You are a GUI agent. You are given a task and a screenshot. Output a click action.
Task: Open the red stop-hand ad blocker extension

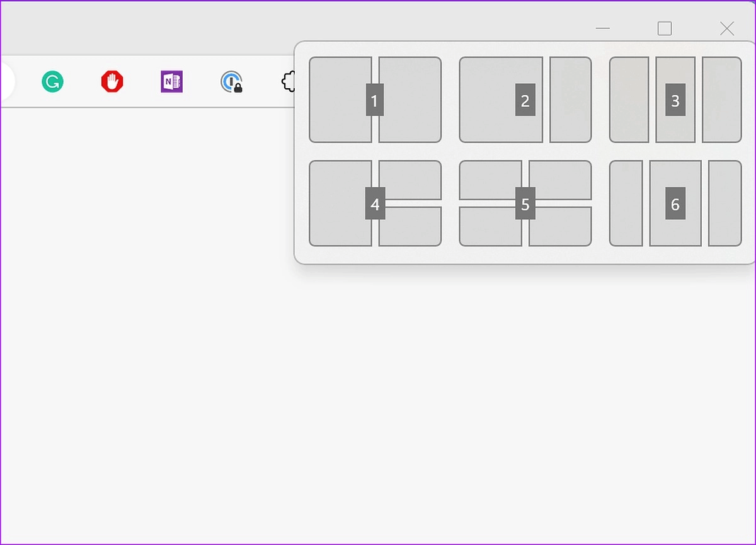112,82
